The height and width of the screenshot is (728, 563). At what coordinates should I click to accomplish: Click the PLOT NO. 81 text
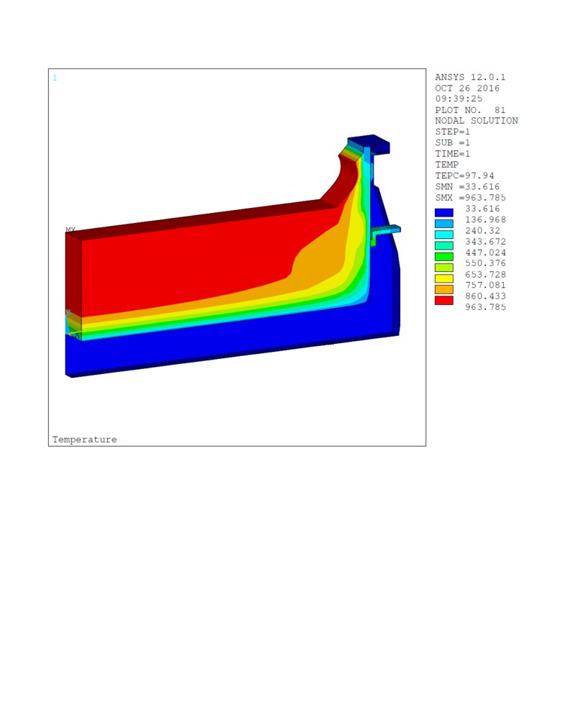470,110
